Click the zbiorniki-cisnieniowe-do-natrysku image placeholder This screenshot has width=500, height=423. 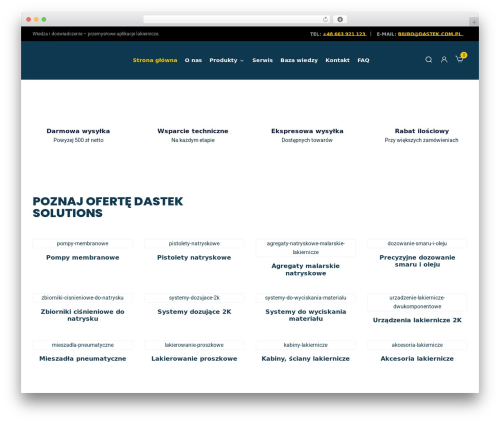coord(83,298)
